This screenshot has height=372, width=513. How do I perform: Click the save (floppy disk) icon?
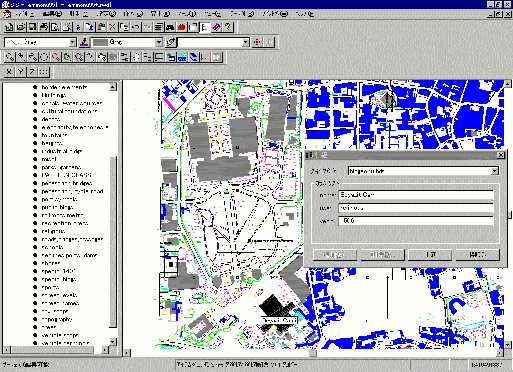[32, 27]
